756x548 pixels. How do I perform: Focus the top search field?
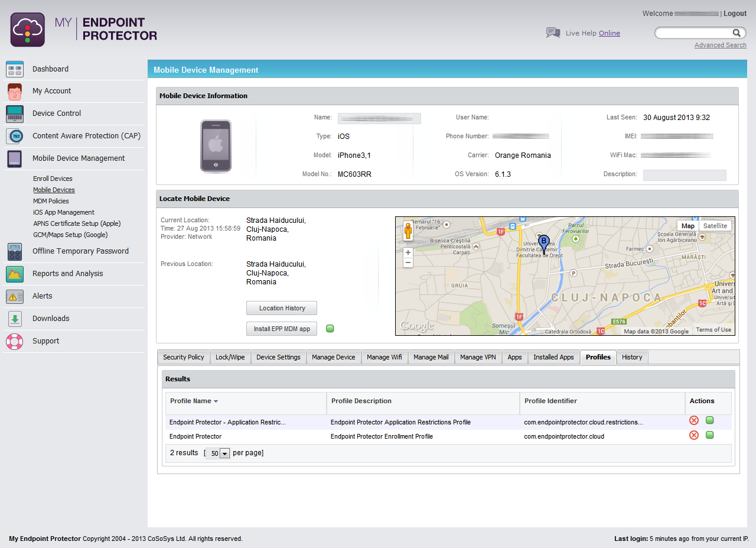694,33
